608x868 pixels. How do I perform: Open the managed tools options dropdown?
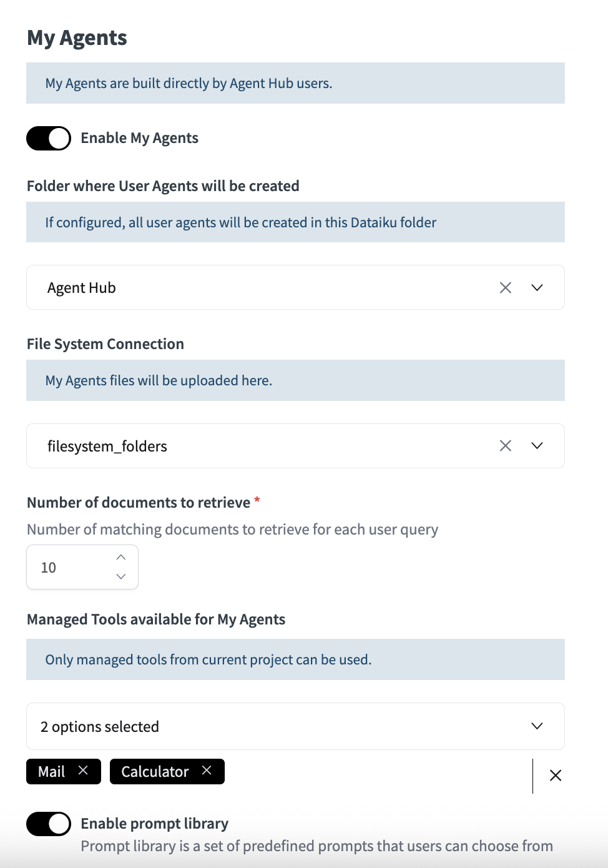[537, 726]
